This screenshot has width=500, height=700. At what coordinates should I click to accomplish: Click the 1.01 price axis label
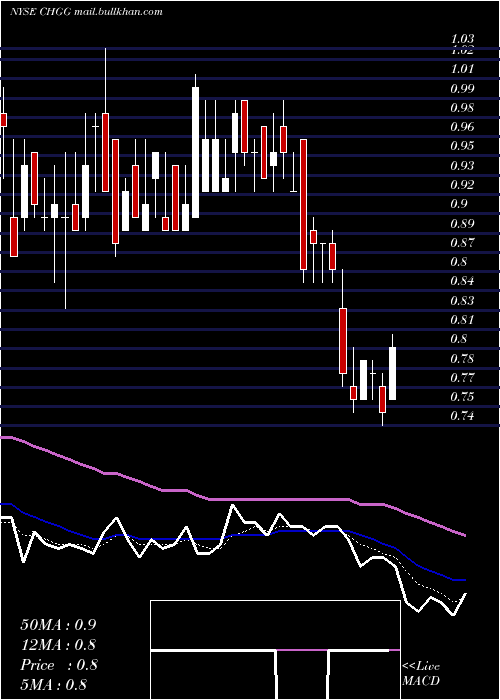point(462,69)
